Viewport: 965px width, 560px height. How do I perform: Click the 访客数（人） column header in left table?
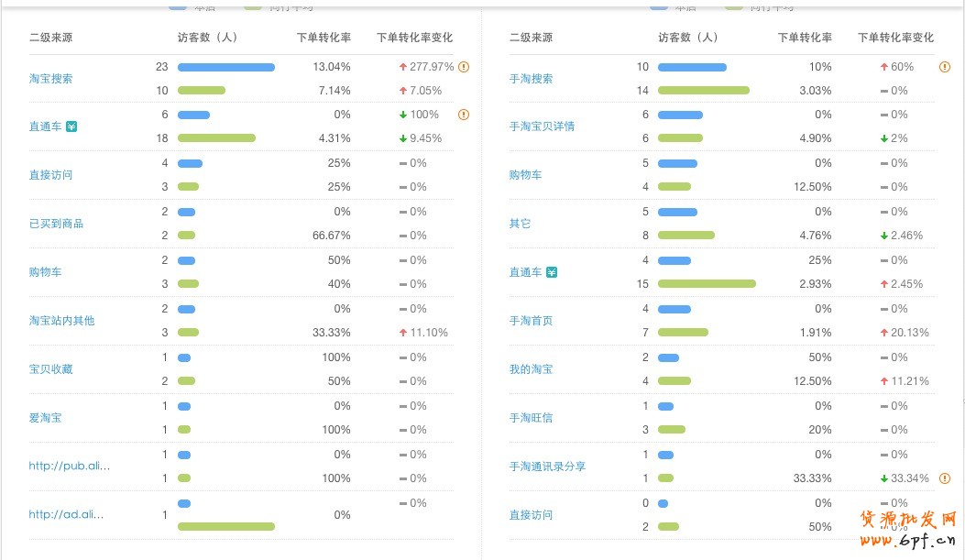coord(207,38)
